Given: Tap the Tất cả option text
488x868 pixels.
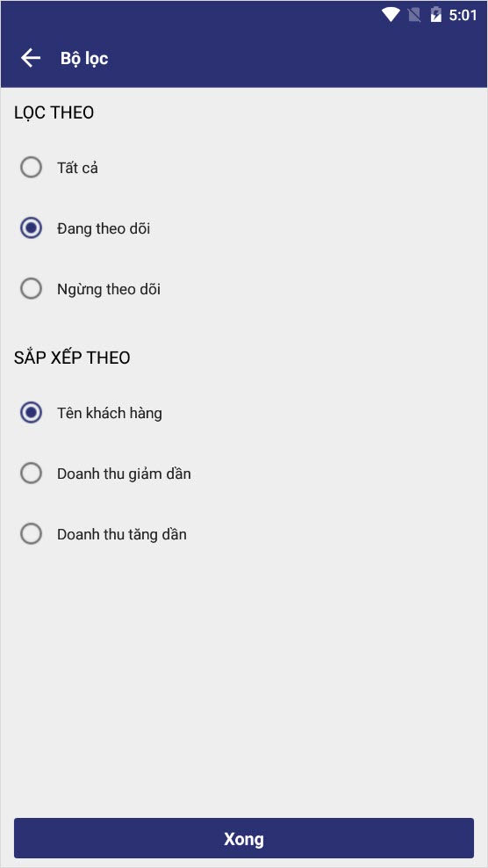Looking at the screenshot, I should point(77,168).
